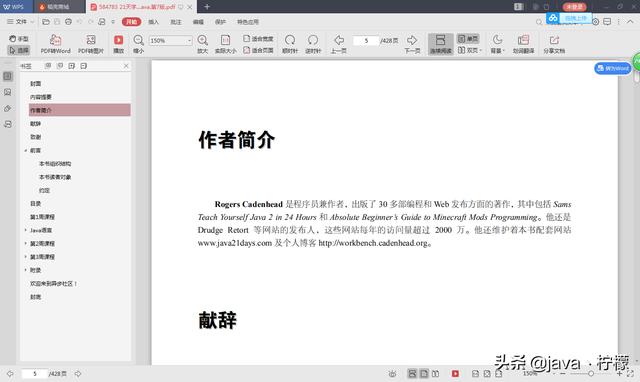640x382 pixels.
Task: Toggle single-page layout icon in status bar
Action: [424, 373]
